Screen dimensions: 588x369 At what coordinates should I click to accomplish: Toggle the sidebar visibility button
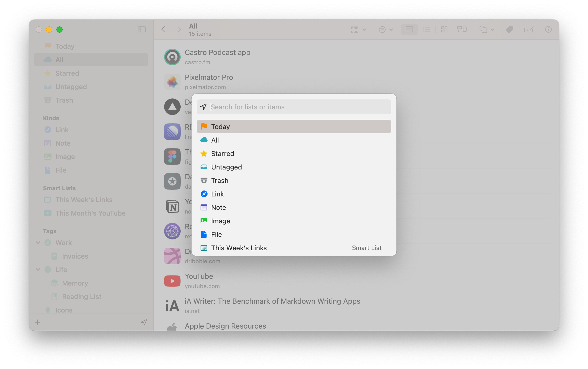pos(142,29)
